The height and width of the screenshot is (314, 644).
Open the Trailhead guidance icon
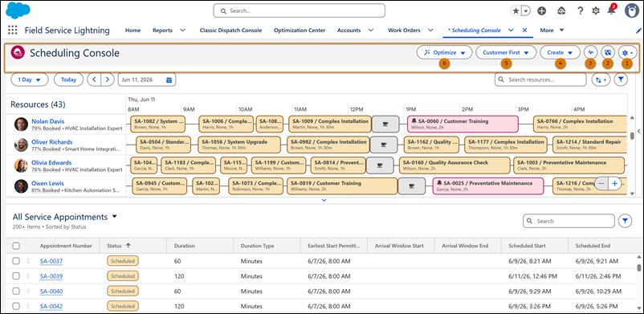[562, 11]
